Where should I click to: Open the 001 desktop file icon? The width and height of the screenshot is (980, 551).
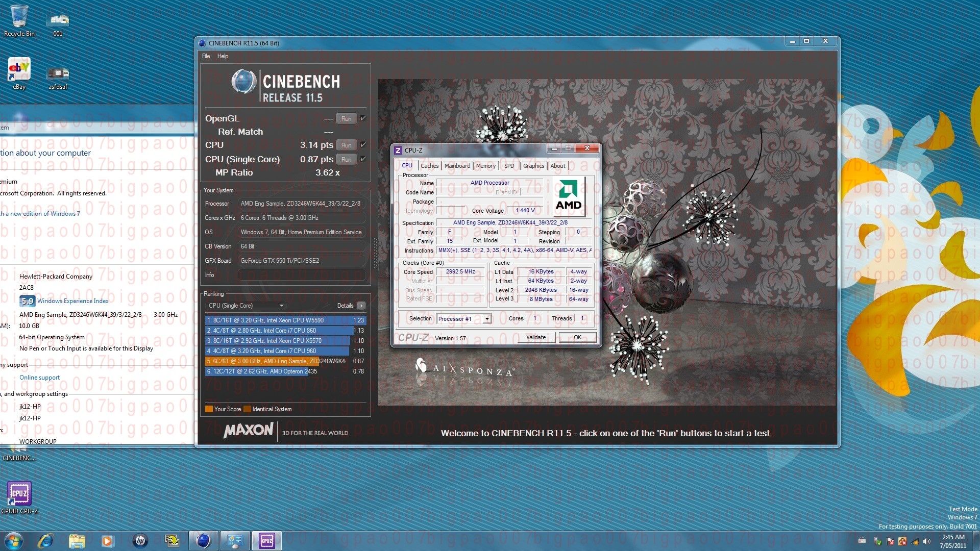58,21
